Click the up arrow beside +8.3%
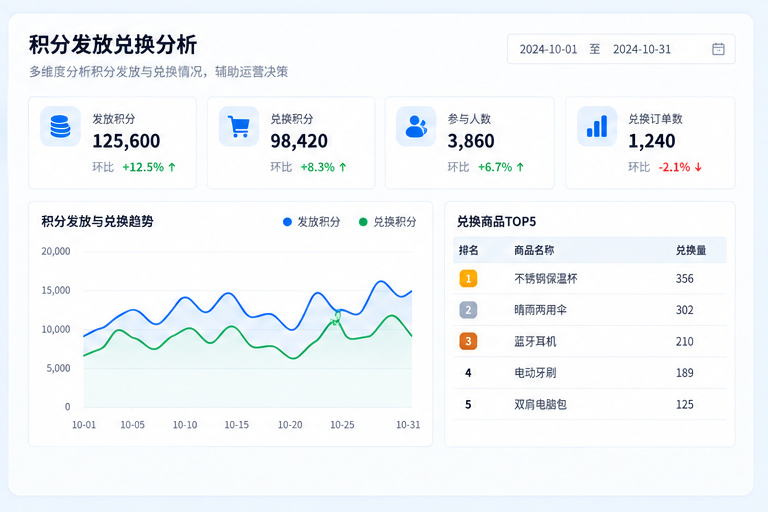Screen dimensions: 768x512 343,167
